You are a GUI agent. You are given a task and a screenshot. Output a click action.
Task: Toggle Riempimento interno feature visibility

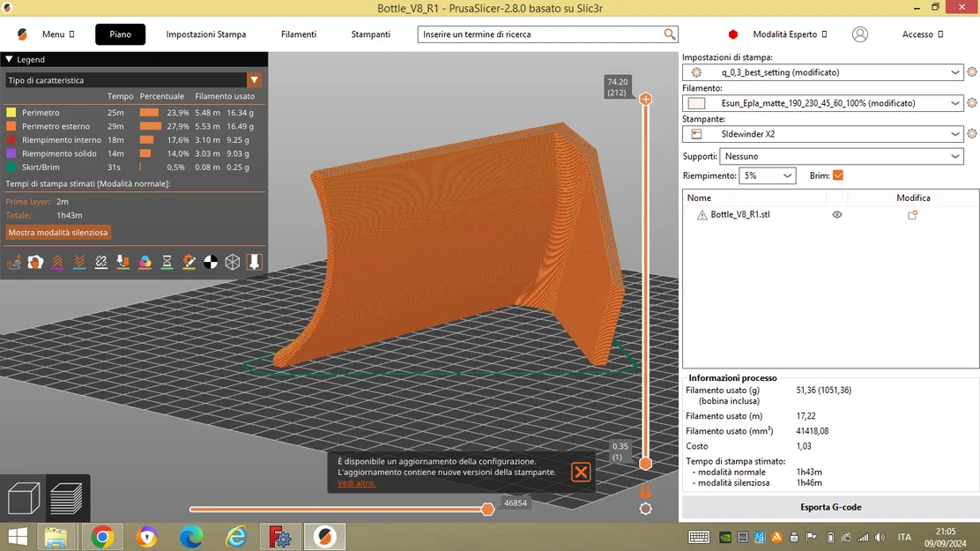pos(11,140)
